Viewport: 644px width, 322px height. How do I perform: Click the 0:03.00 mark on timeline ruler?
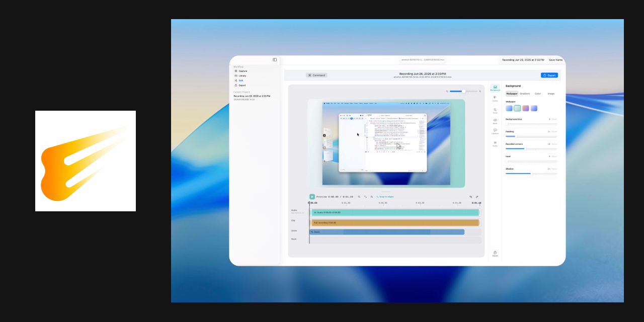[420, 203]
